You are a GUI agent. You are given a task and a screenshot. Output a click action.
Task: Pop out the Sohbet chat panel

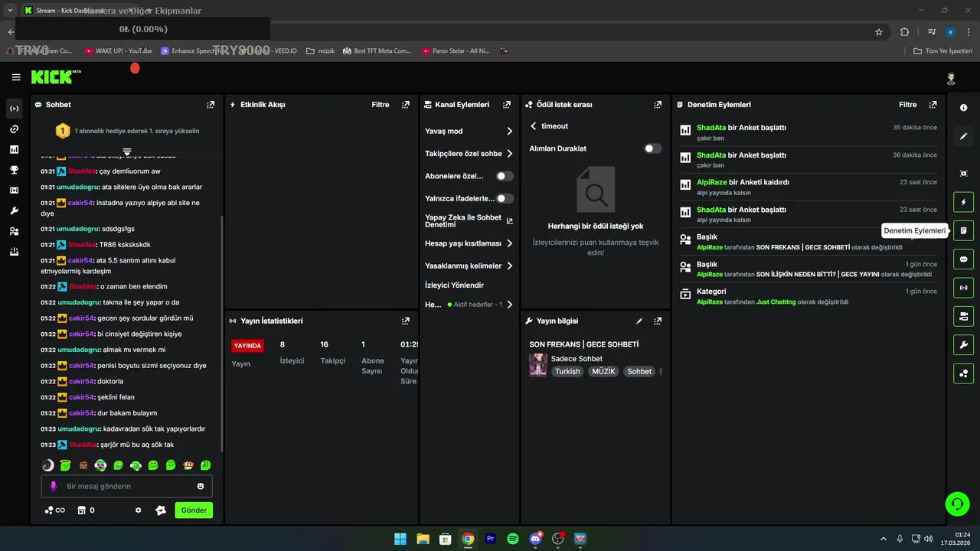(211, 105)
